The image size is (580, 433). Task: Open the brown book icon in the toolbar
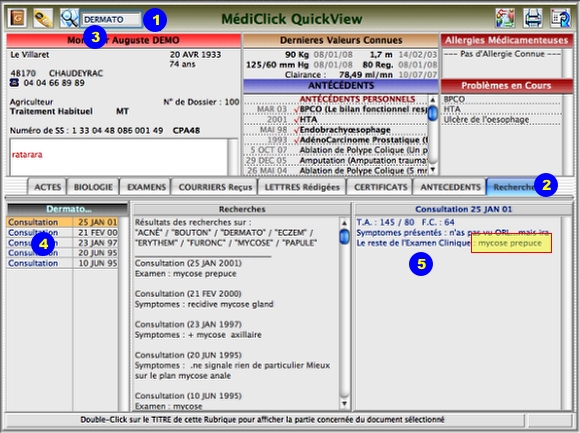pyautogui.click(x=17, y=18)
